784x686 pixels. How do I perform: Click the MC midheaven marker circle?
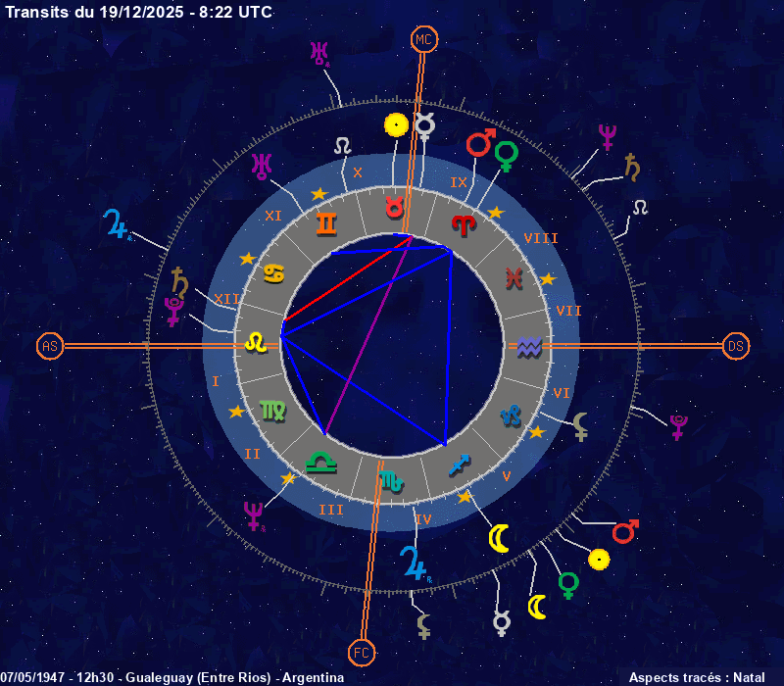pyautogui.click(x=423, y=39)
